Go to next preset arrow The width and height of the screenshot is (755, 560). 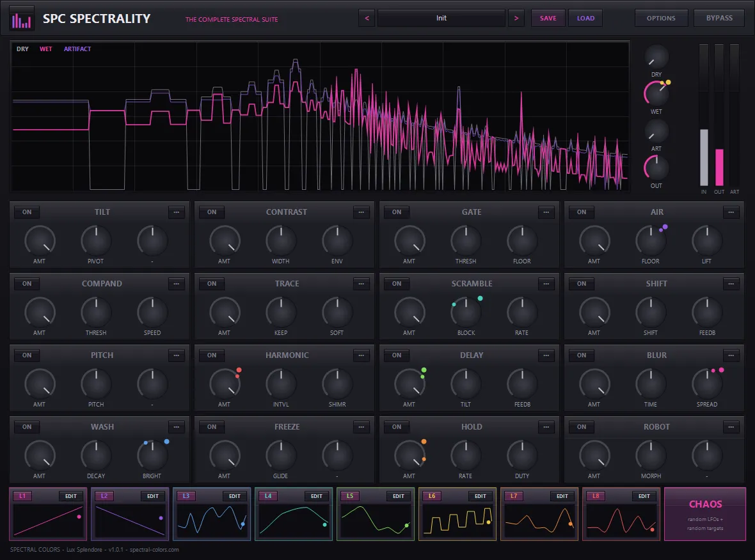point(516,19)
